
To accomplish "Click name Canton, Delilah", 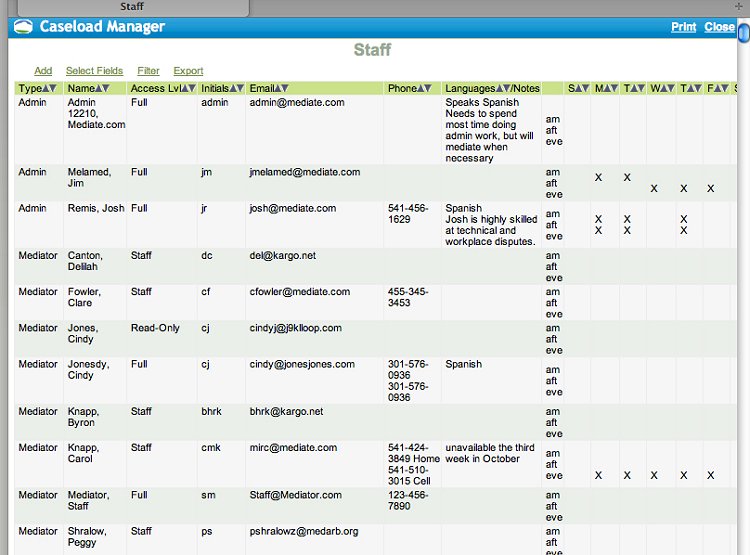I will click(85, 261).
